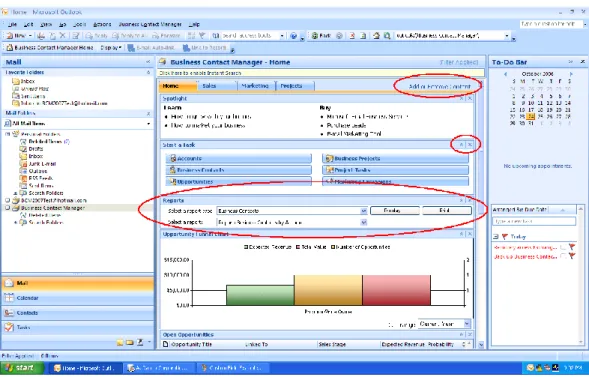Tick the second red task's completion checkbox
The height and width of the screenshot is (377, 589).
click(563, 256)
